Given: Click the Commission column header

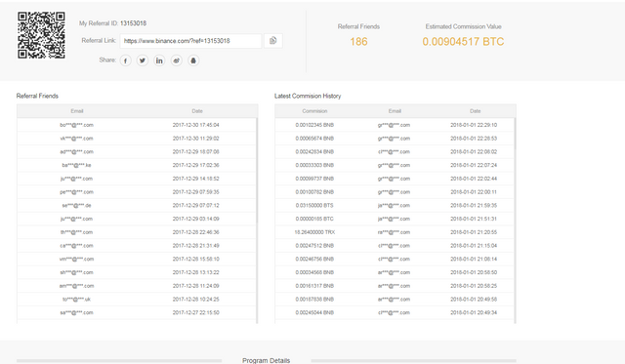Looking at the screenshot, I should point(314,111).
